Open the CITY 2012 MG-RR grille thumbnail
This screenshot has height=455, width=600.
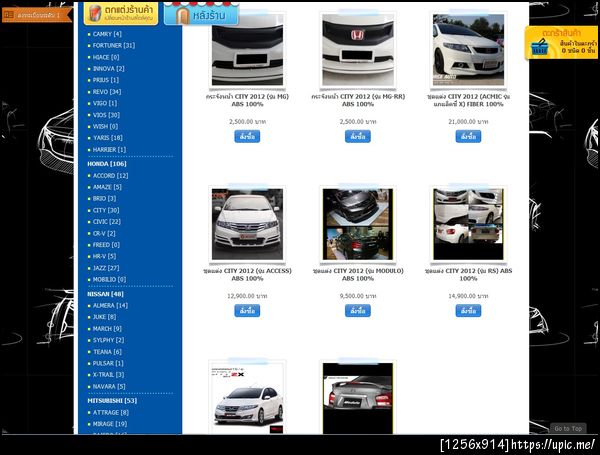358,50
